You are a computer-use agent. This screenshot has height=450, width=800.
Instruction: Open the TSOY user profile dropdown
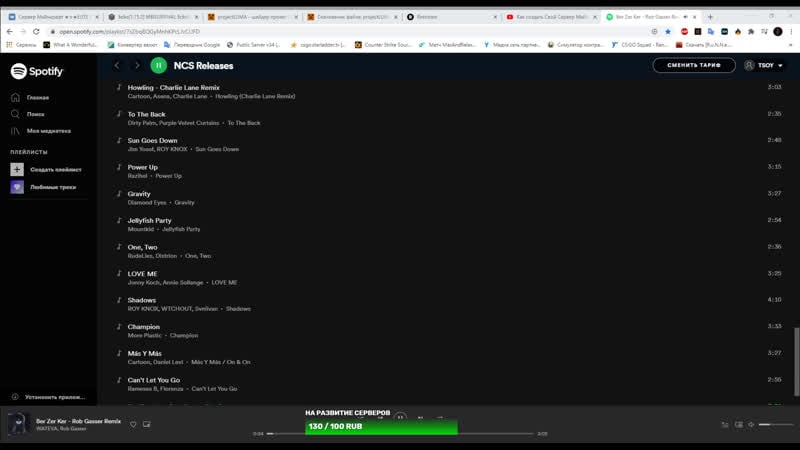click(765, 65)
